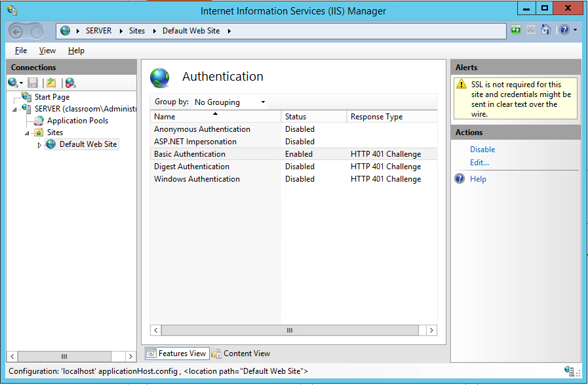This screenshot has height=385, width=588.
Task: Sort by Response Type column header
Action: (x=392, y=116)
